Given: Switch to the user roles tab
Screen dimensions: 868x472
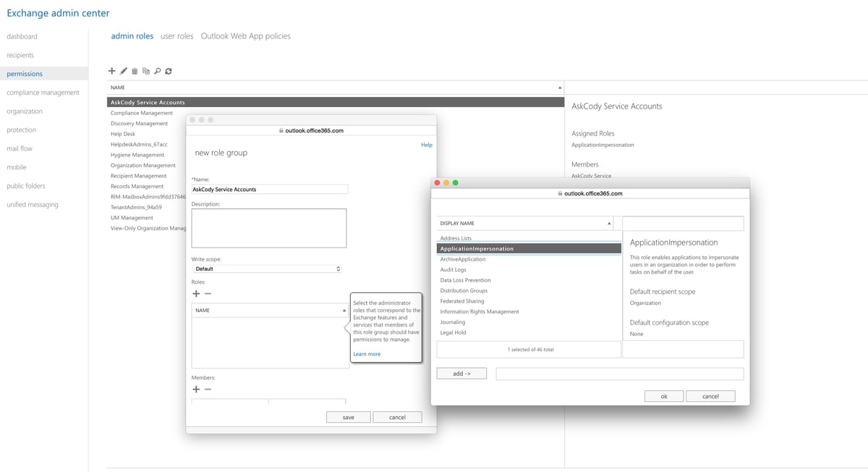Looking at the screenshot, I should point(176,35).
